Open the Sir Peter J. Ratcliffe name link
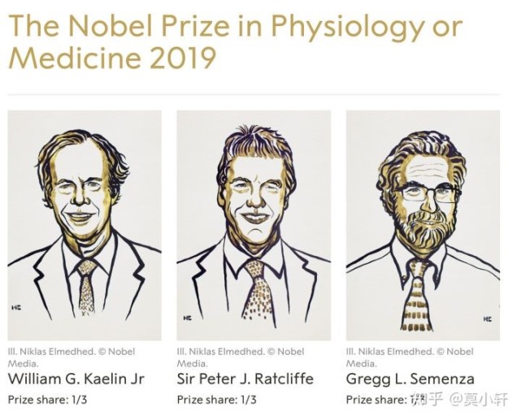This screenshot has height=420, width=521. [x=245, y=379]
